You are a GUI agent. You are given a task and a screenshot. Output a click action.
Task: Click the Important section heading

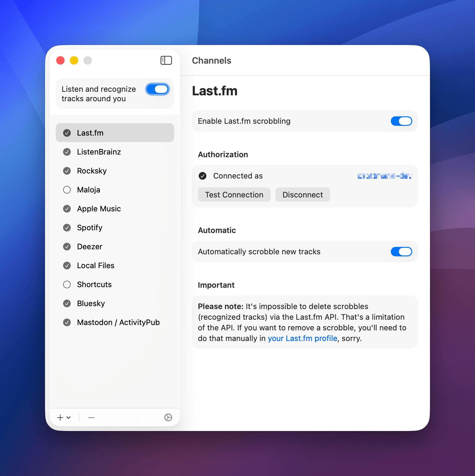[x=216, y=285]
